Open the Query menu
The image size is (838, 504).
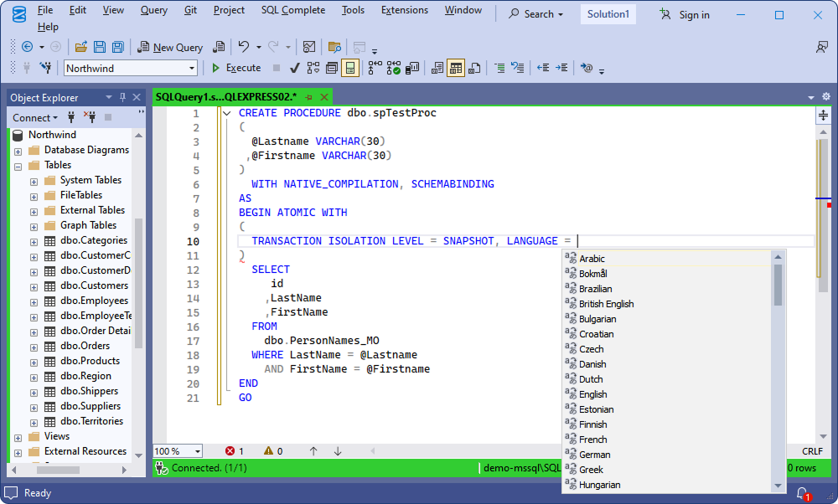pos(154,10)
